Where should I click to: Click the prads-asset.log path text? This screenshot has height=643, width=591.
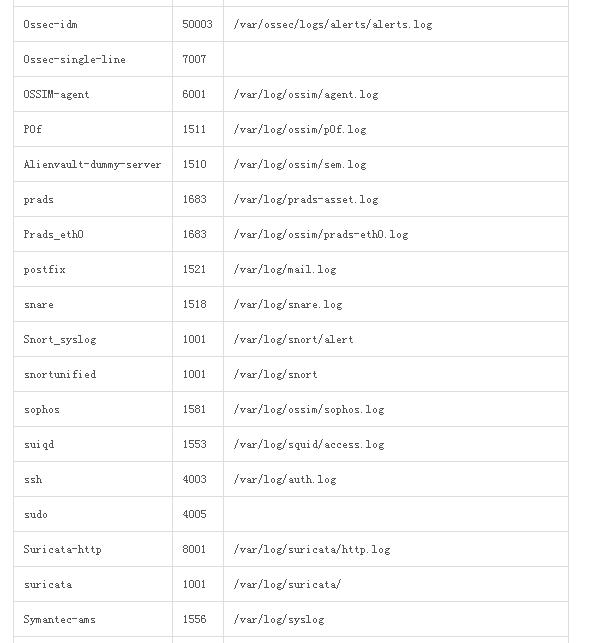306,200
